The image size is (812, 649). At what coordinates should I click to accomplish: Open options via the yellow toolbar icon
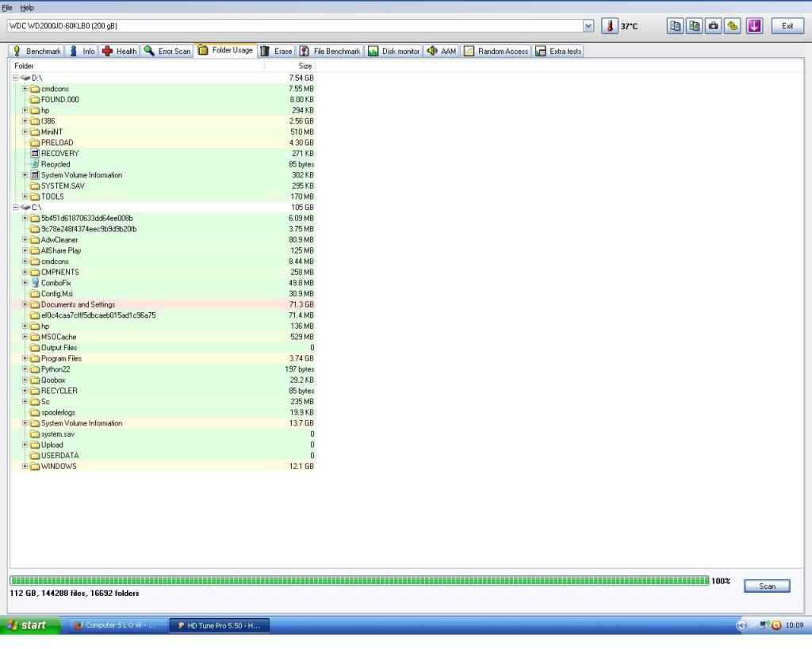click(x=733, y=26)
